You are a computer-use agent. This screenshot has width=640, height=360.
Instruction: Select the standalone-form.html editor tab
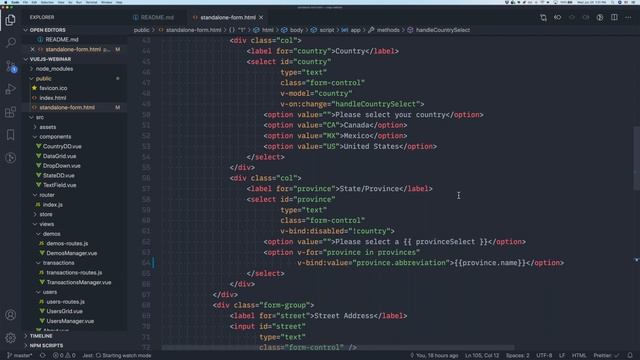[x=228, y=18]
